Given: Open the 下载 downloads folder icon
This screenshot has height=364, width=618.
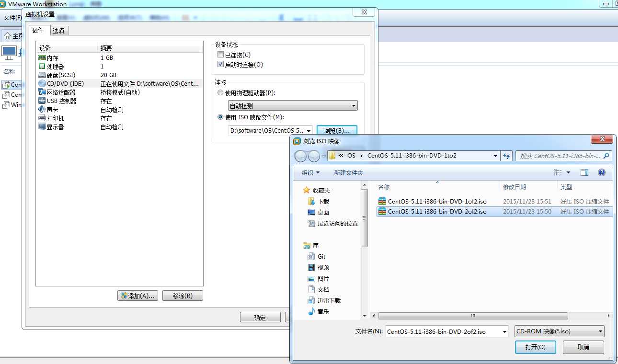Looking at the screenshot, I should click(x=311, y=201).
